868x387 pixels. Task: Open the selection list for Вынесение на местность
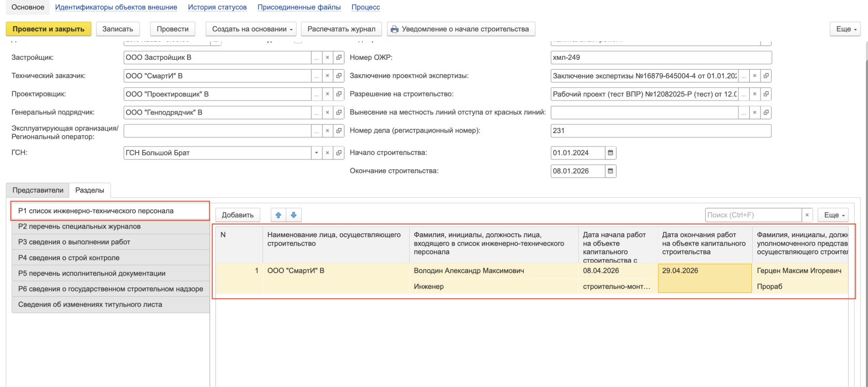[x=744, y=112]
